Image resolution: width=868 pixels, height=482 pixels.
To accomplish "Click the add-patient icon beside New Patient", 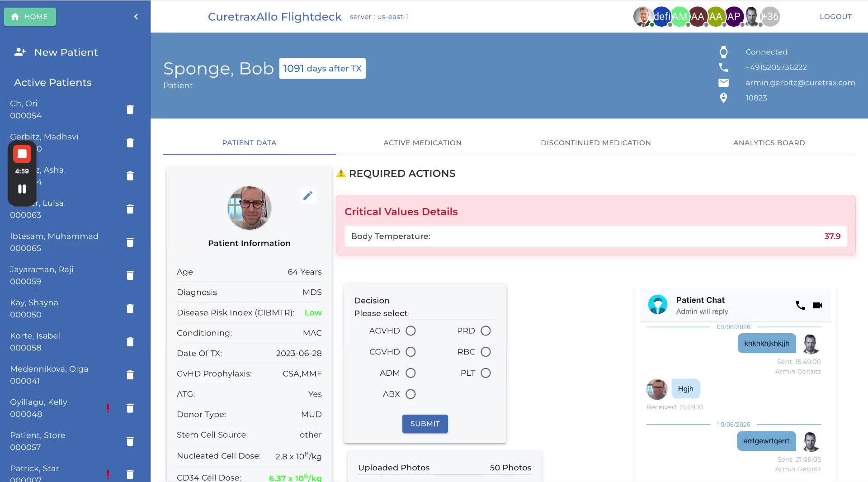I will 20,52.
